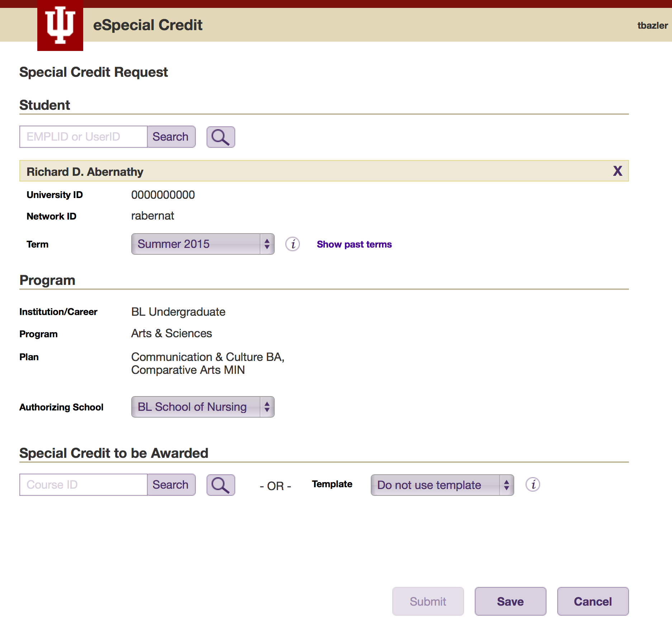
Task: Click the BL Undergraduate value
Action: pos(178,312)
